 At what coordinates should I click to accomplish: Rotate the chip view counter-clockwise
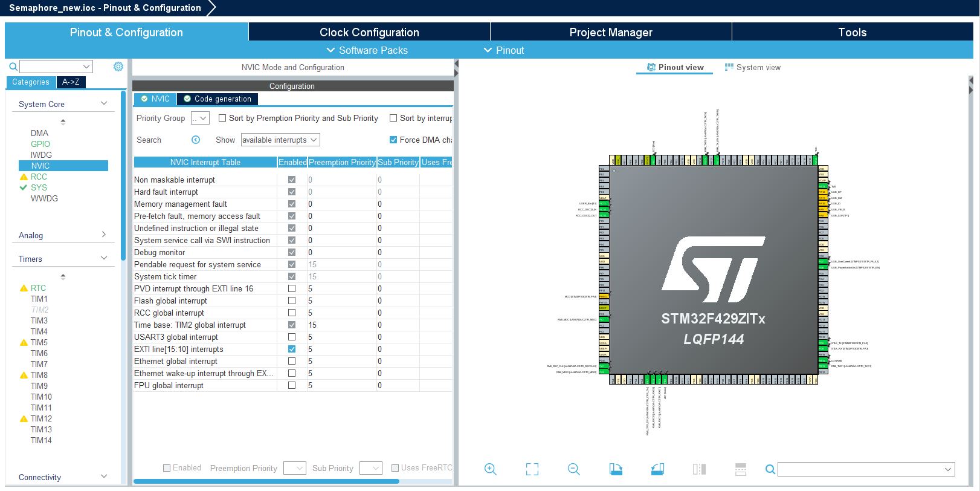pos(657,469)
